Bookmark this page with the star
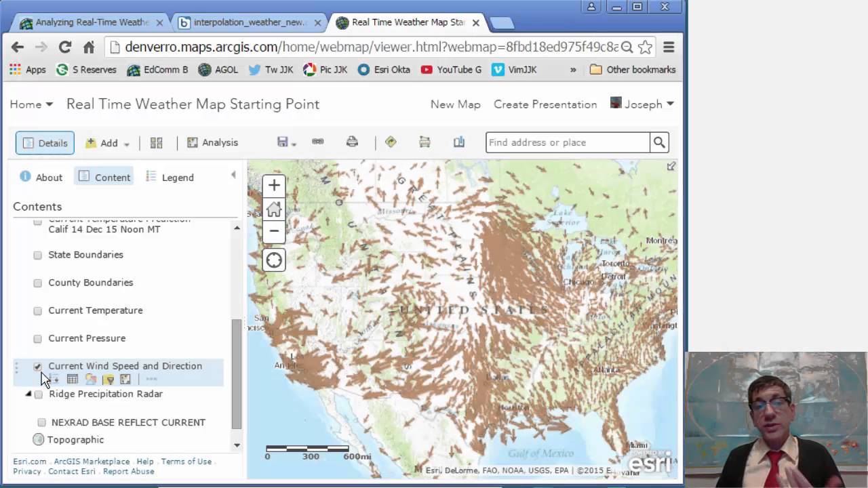The width and height of the screenshot is (868, 488). point(645,47)
